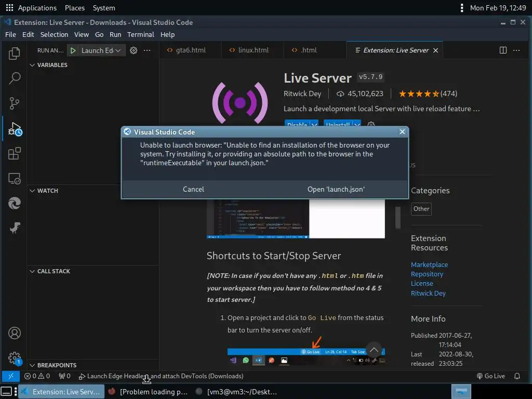
Task: Close the Visual Studio Code dialog
Action: click(402, 131)
